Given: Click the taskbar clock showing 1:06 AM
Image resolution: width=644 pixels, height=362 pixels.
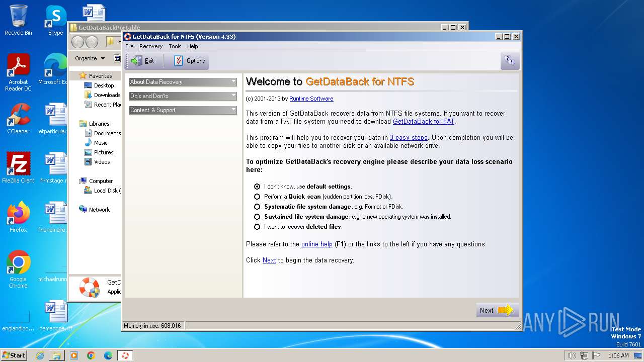Looking at the screenshot, I should tap(618, 355).
